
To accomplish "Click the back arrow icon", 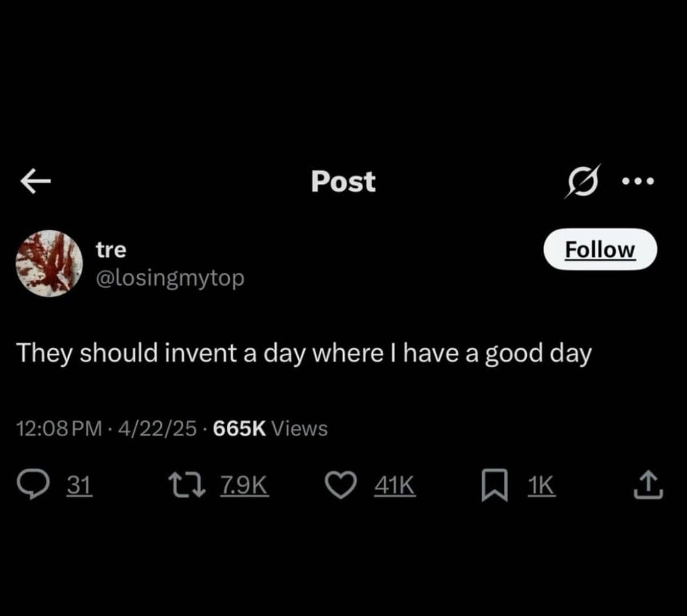I will tap(35, 181).
